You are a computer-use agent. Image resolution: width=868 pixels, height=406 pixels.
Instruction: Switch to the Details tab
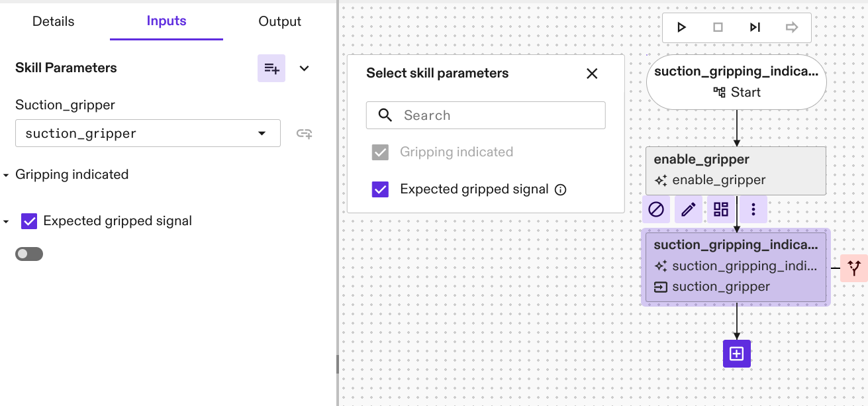tap(54, 21)
